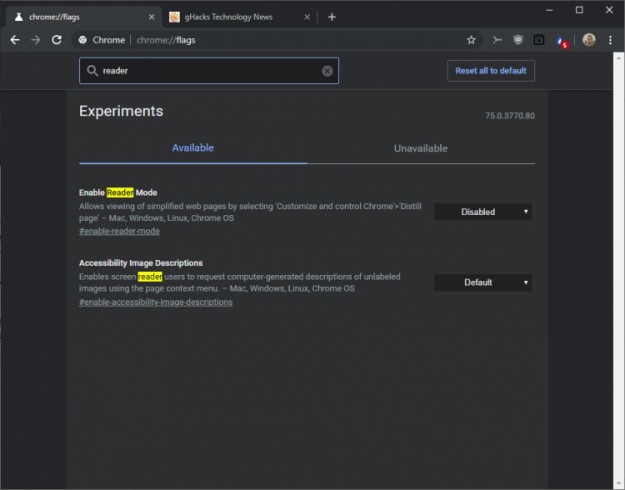
Task: Maximize the Chrome window
Action: tap(580, 10)
